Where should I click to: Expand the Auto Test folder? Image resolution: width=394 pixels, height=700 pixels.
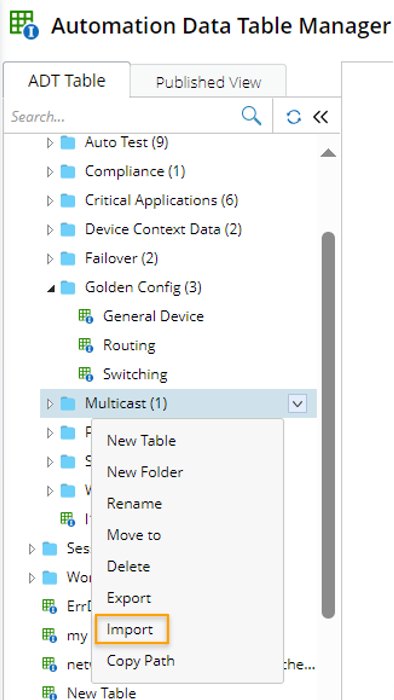[x=50, y=142]
